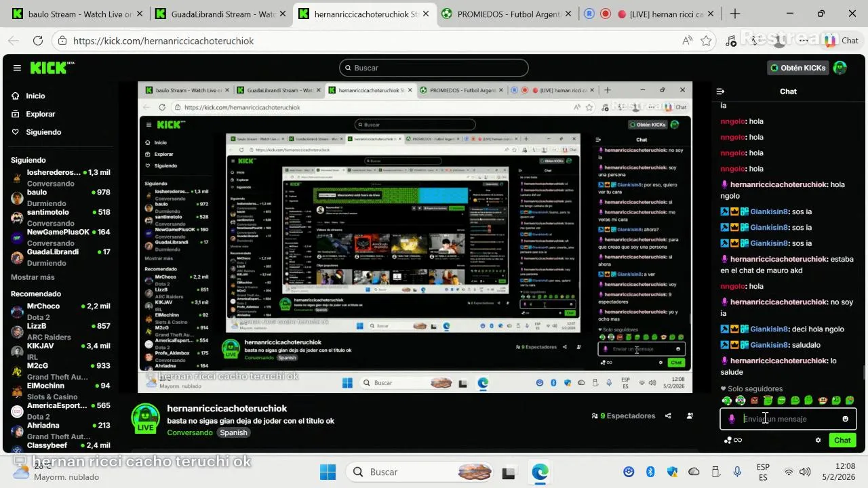Viewport: 868px width, 488px height.
Task: Switch to GuadaLibrandi Stream browser tab
Action: pyautogui.click(x=220, y=14)
